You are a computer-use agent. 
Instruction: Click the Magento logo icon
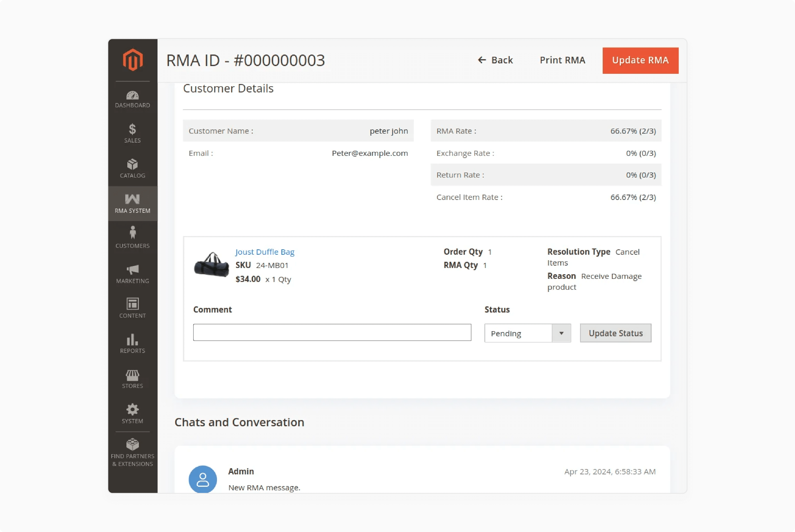coord(132,60)
